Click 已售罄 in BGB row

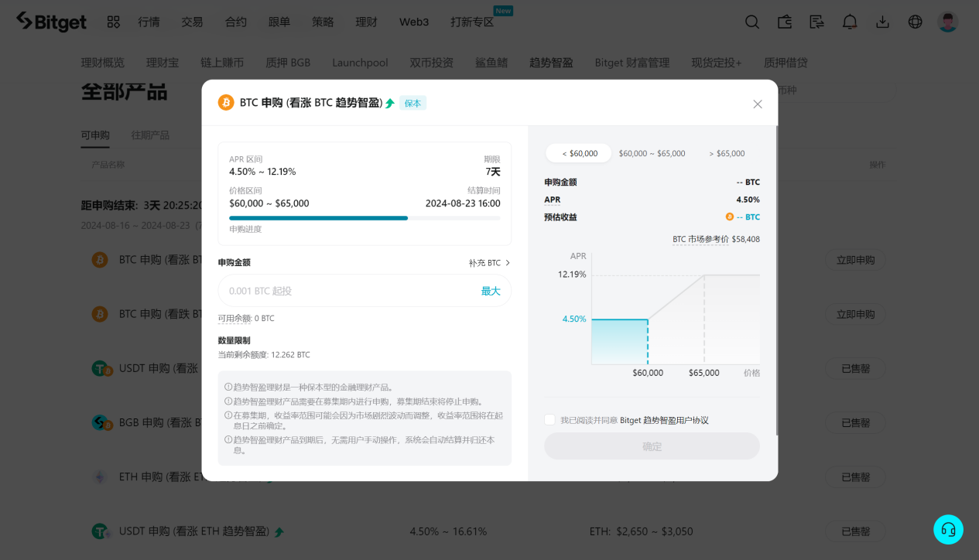click(x=855, y=422)
